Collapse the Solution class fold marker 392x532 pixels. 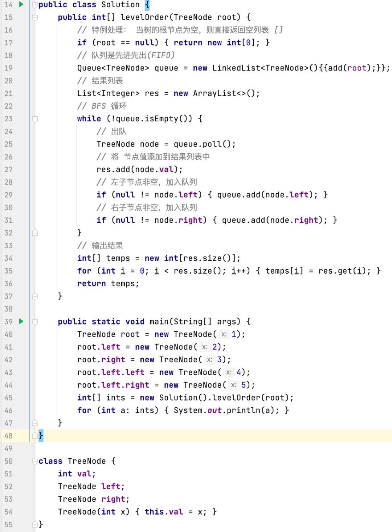coord(35,5)
